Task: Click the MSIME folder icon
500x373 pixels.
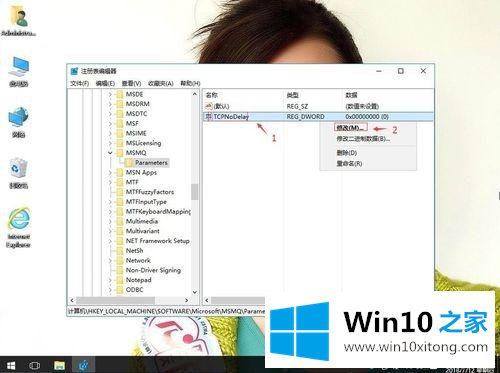Action: click(119, 133)
